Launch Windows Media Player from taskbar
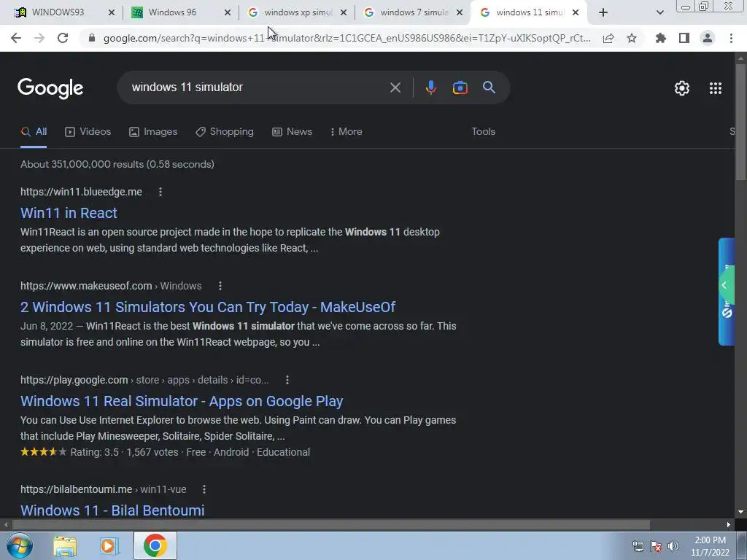Screen dimensions: 747x560 [109, 545]
